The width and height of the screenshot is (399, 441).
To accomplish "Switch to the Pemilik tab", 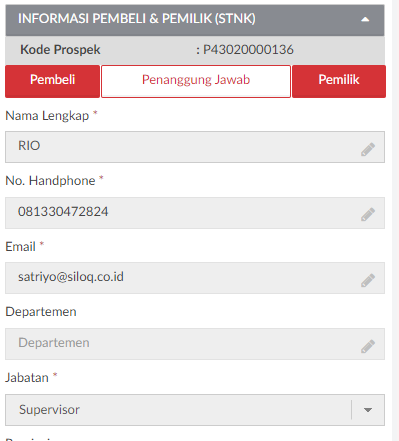I will (339, 81).
